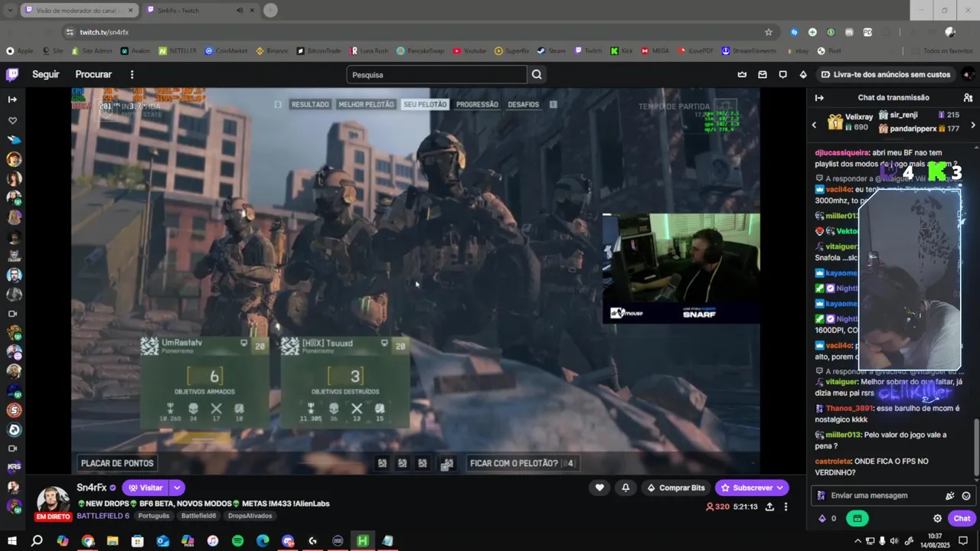Screen dimensions: 980x551
Task: Open the top navigation more-options dots
Action: pos(132,74)
